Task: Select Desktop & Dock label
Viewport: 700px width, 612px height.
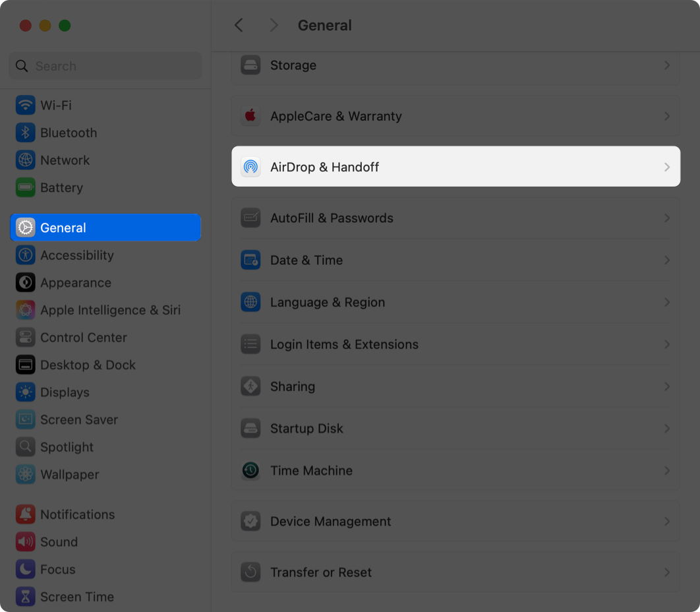Action: point(88,365)
